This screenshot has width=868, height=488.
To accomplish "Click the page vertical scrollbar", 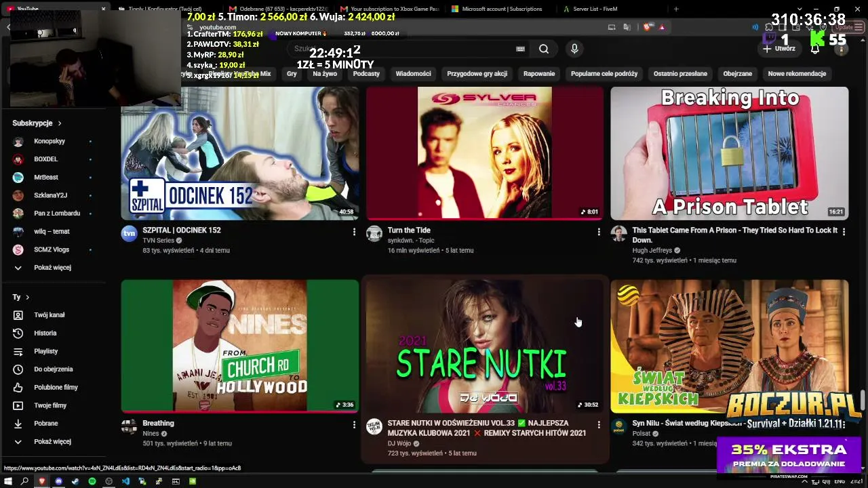I will 863,400.
